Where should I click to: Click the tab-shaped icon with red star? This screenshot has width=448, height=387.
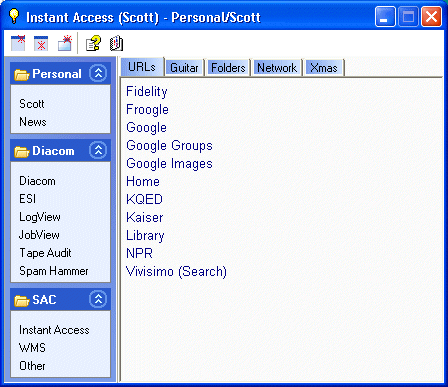[65, 43]
